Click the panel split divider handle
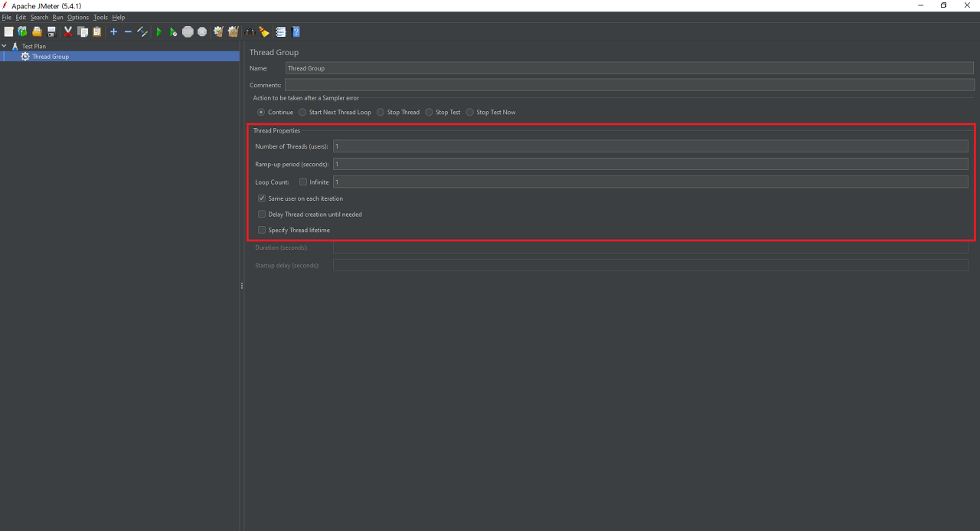 [242, 286]
